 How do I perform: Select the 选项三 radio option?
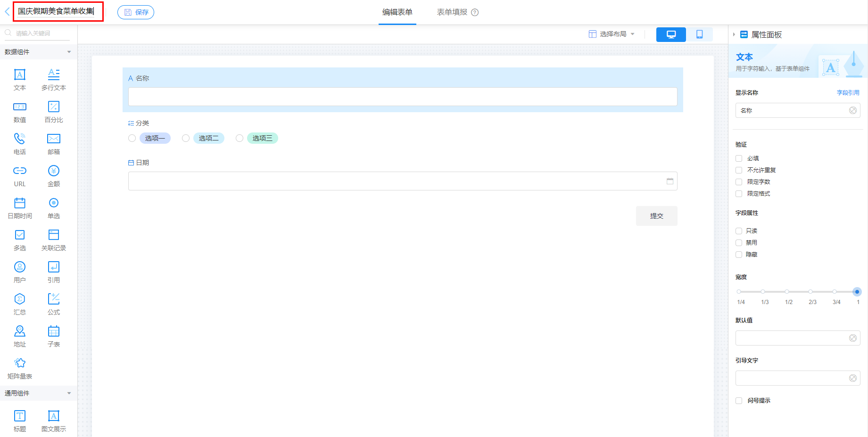(240, 138)
